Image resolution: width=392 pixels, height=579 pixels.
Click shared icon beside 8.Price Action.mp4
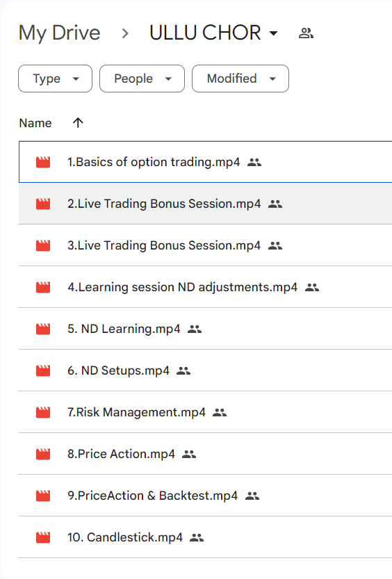(189, 454)
